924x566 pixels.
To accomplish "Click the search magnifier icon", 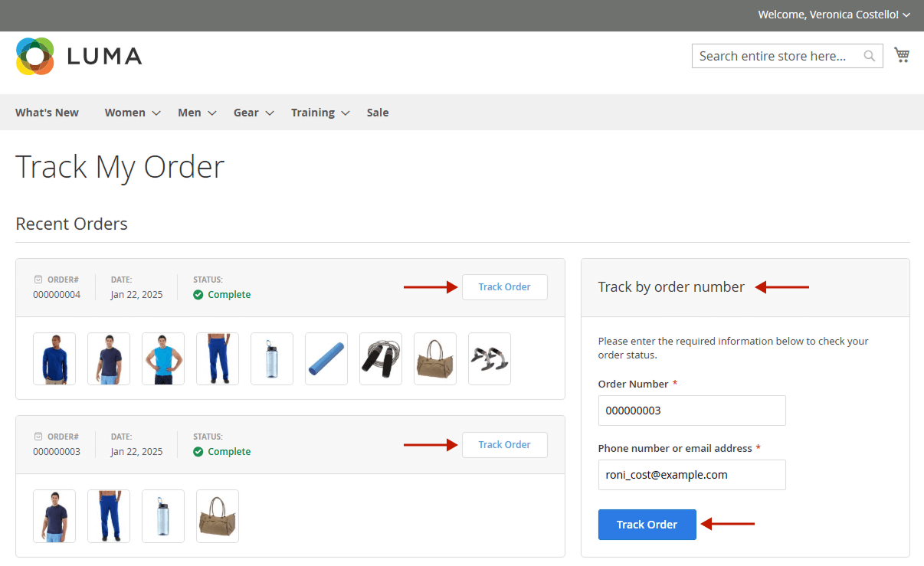I will coord(869,56).
